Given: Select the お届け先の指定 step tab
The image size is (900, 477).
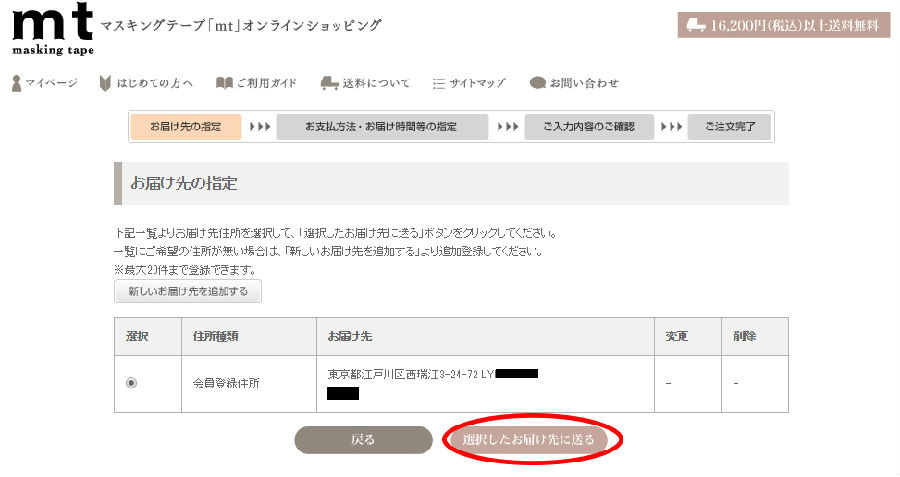Looking at the screenshot, I should (x=185, y=126).
